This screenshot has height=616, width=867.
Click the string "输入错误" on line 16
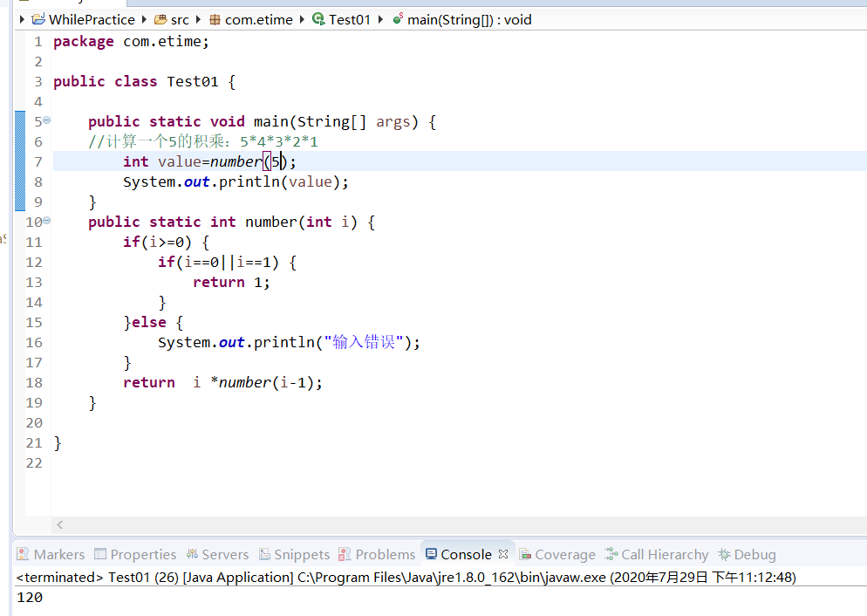[x=364, y=342]
